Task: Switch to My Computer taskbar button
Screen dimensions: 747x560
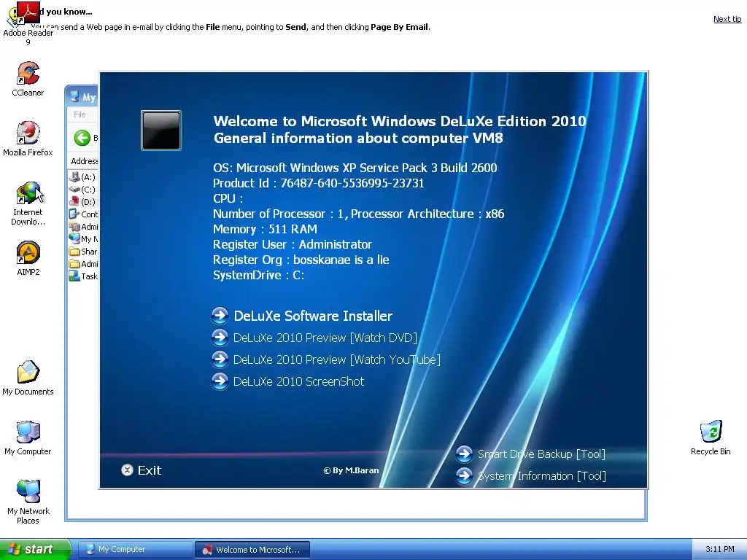Action: (x=135, y=549)
